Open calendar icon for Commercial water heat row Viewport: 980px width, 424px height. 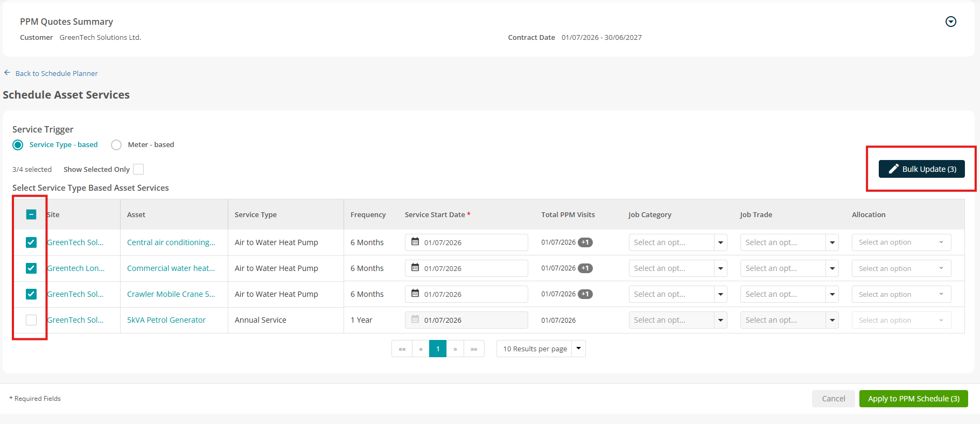tap(415, 268)
